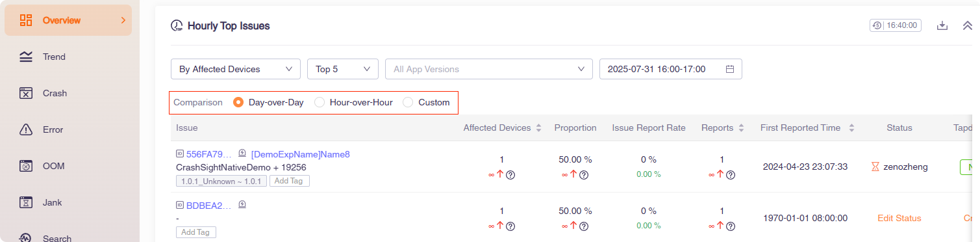The image size is (980, 242).
Task: Click 2024-04-23 23:07:33 first reported time
Action: (805, 167)
